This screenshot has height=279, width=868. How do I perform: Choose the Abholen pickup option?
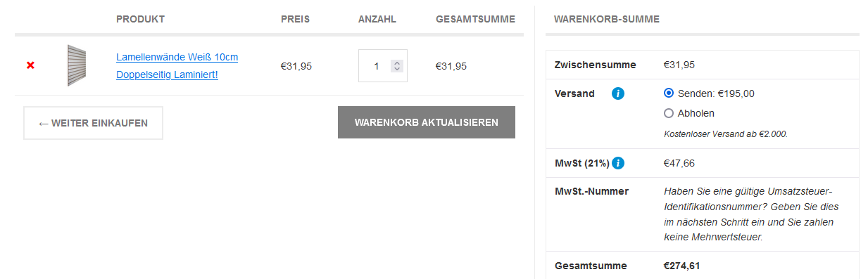pos(669,113)
